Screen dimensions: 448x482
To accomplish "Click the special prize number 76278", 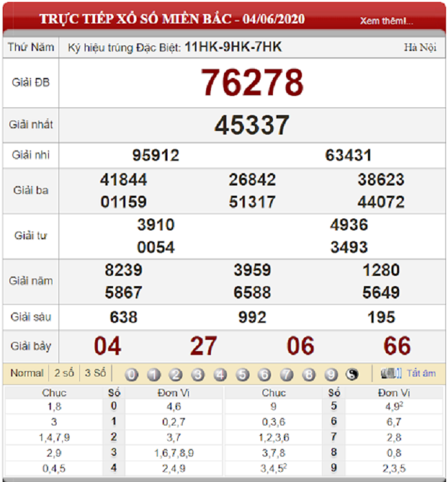I will 252,82.
